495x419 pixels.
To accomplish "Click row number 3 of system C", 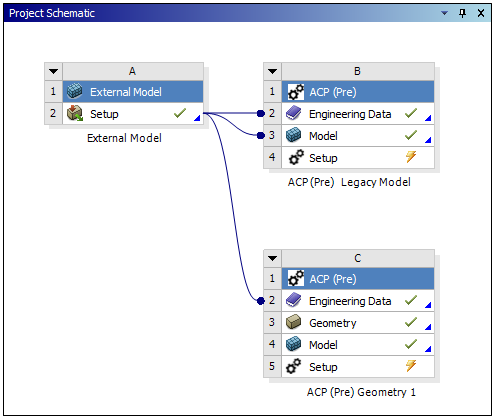I will [x=272, y=322].
